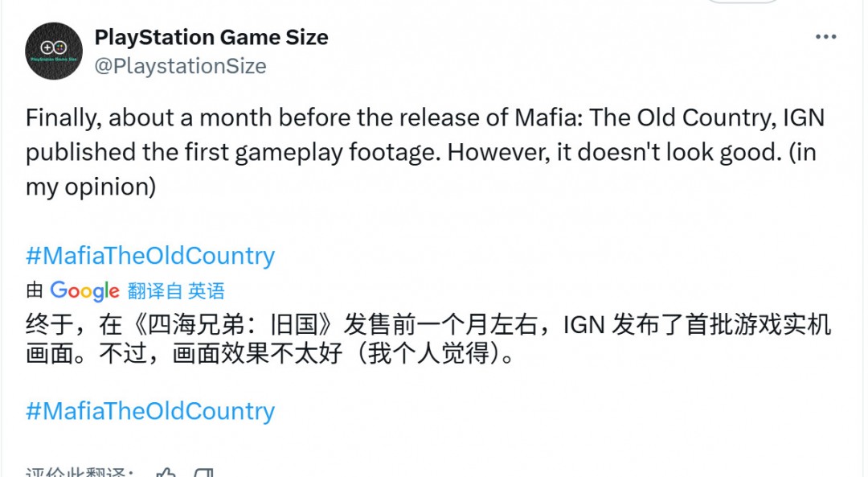Screen dimensions: 868x477
Task: Click the "翻译自 英语" translation source link
Action: pyautogui.click(x=176, y=290)
